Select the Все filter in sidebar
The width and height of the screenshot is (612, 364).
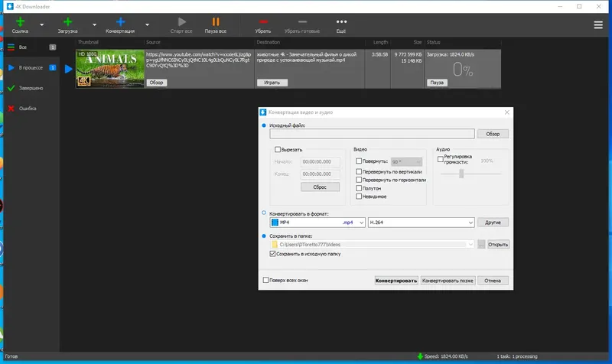click(31, 47)
